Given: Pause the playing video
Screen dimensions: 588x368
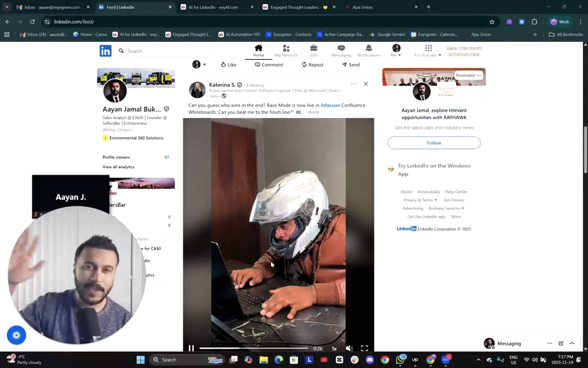Looking at the screenshot, I should point(191,348).
